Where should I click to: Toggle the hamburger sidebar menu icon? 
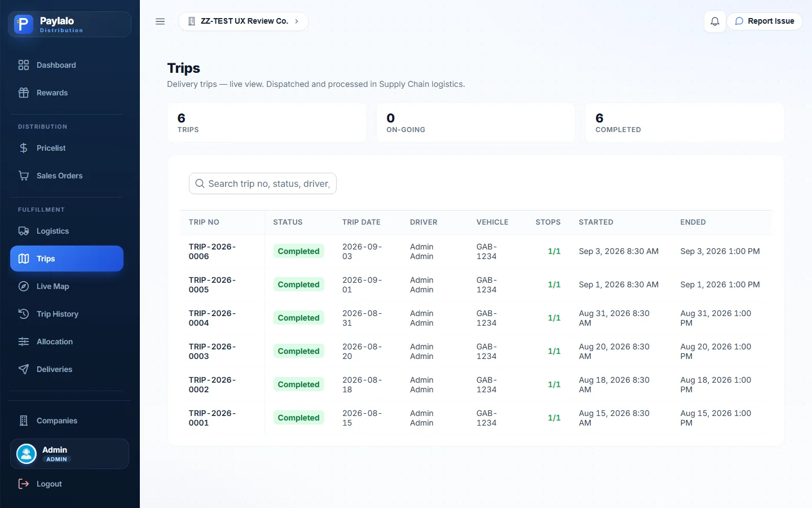[160, 21]
